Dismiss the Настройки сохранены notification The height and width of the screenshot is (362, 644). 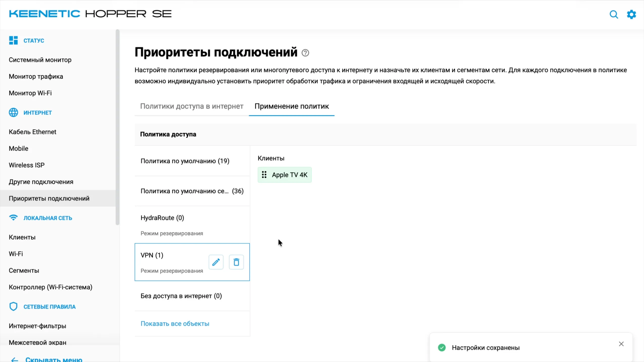pyautogui.click(x=621, y=344)
